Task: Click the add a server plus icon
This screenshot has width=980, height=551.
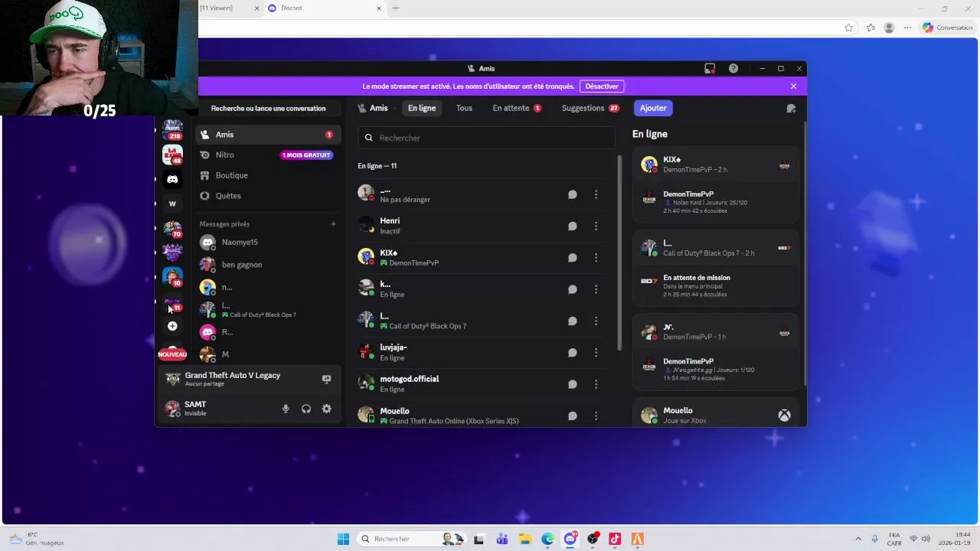Action: [172, 326]
